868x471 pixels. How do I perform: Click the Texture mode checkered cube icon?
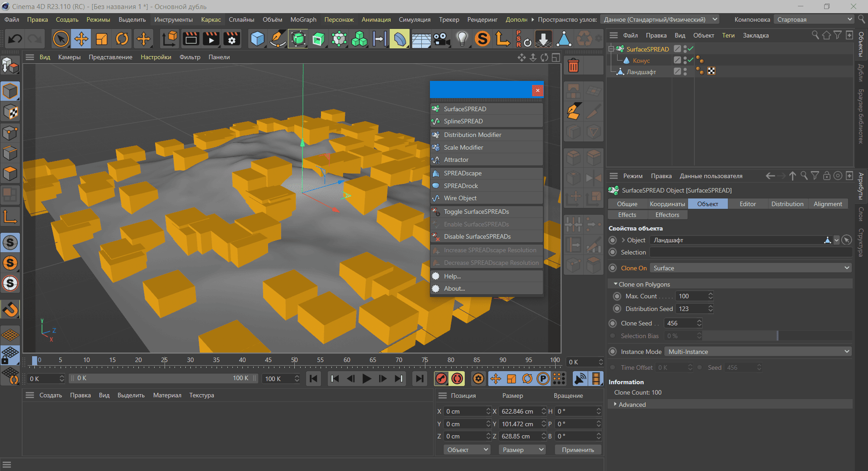coord(10,112)
